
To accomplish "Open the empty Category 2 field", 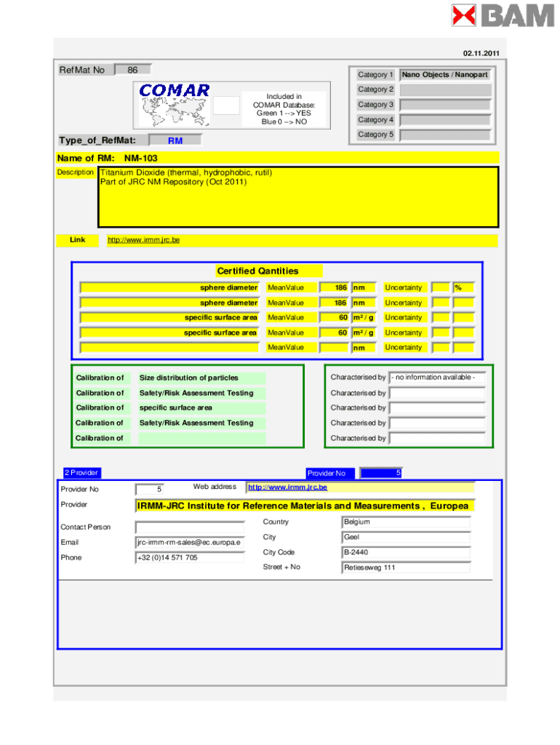I will tap(445, 89).
